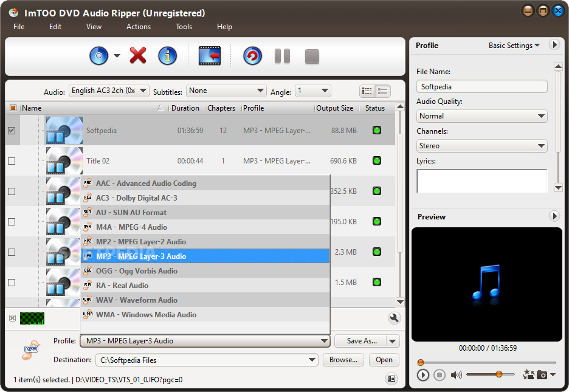Expand the Profile panel arrow
This screenshot has width=569, height=392.
tap(554, 45)
